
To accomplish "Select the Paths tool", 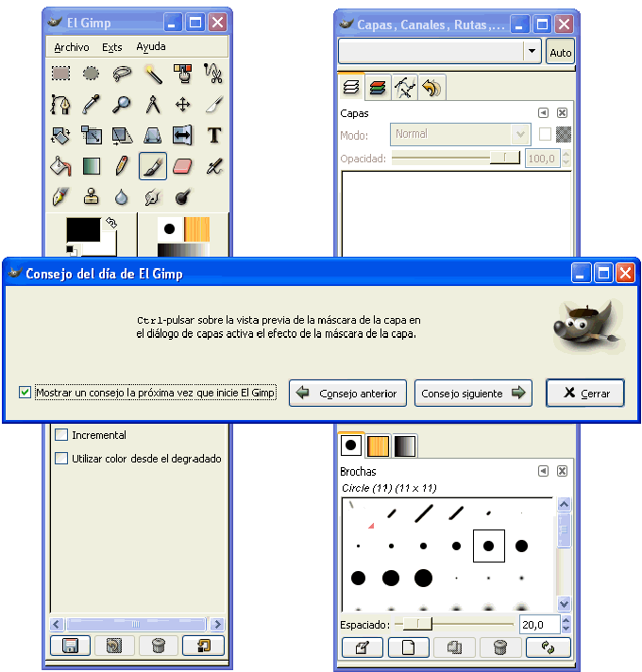I will 60,105.
